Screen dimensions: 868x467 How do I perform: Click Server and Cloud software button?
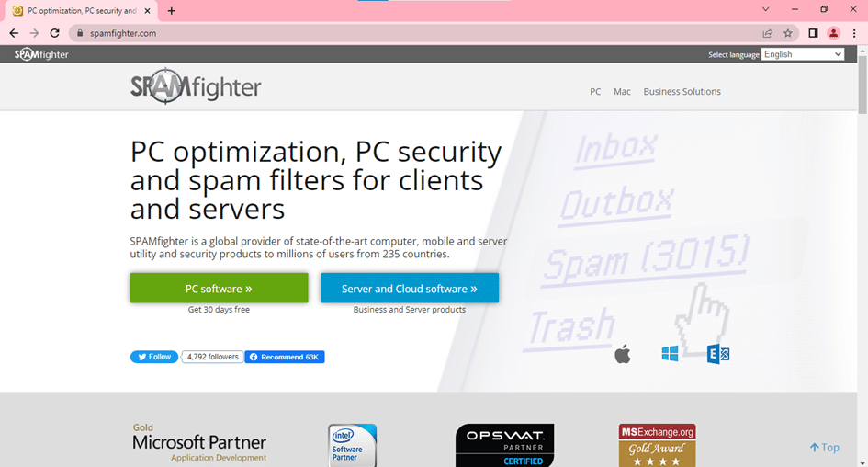[x=410, y=288]
